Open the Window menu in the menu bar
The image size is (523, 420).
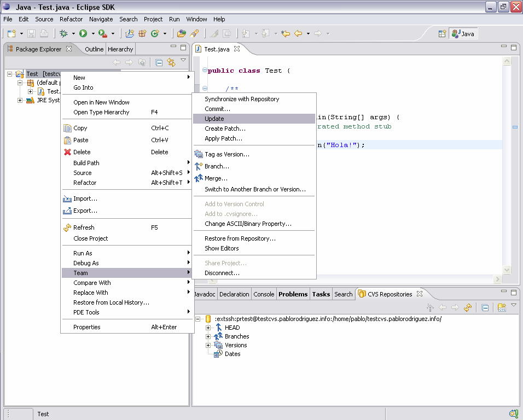pos(196,19)
